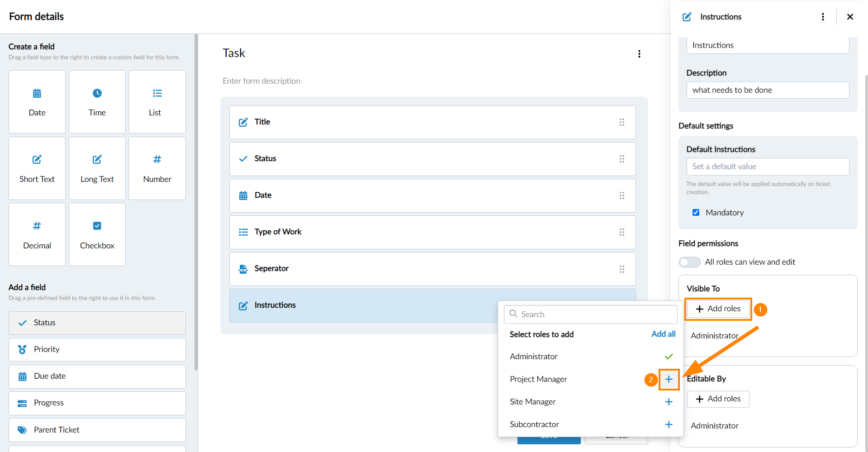Image resolution: width=868 pixels, height=452 pixels.
Task: Select the Date field type tile
Action: (37, 102)
